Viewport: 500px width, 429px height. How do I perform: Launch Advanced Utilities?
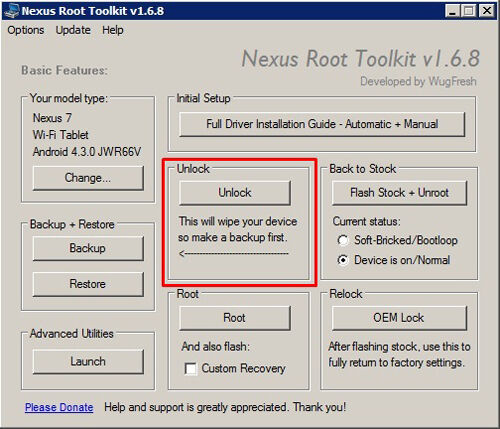coord(88,362)
